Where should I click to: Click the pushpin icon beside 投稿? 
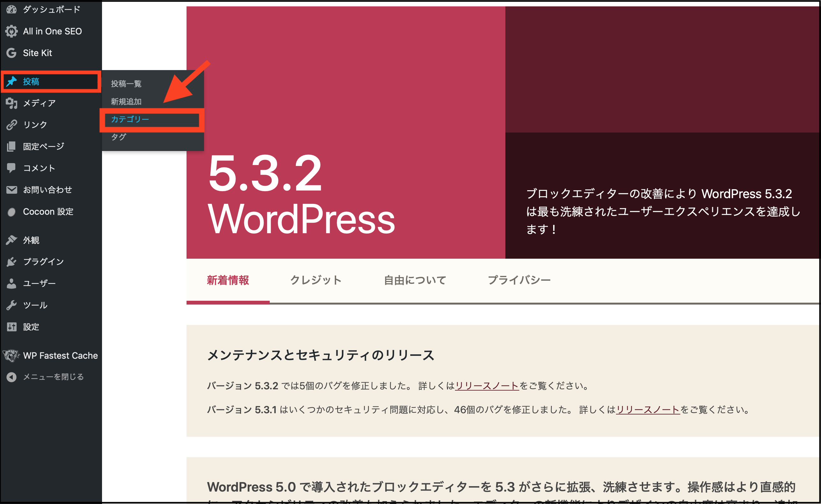click(11, 81)
